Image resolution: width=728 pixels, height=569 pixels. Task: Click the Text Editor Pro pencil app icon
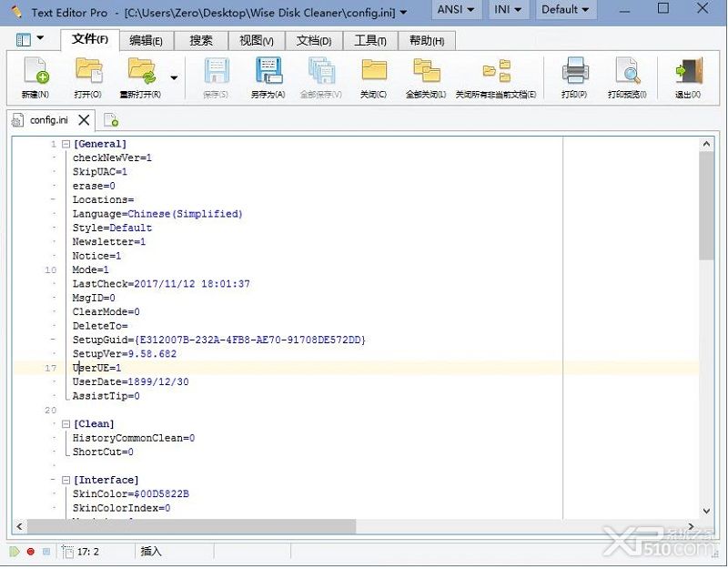16,12
